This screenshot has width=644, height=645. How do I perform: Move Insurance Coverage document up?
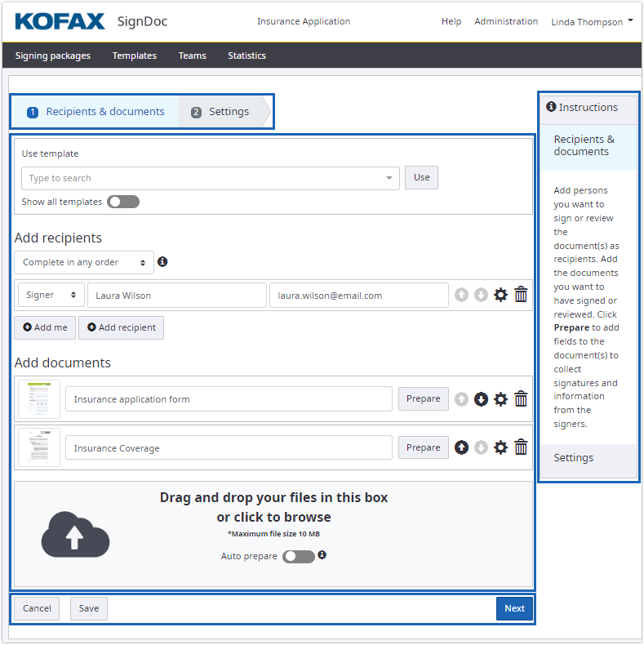pyautogui.click(x=462, y=448)
